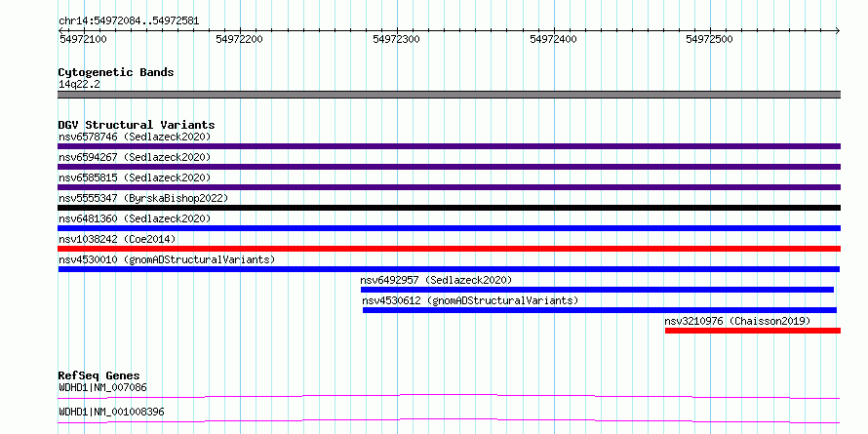Screen dimensions: 868x434
Task: Click the magenta line under WDHD1|NM_001008396
Action: coord(449,420)
